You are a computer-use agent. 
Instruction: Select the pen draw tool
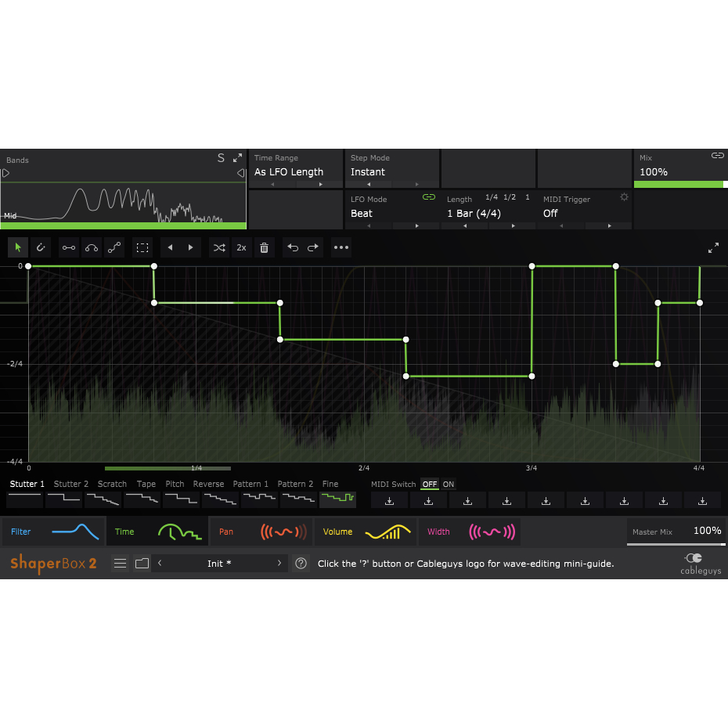(41, 247)
